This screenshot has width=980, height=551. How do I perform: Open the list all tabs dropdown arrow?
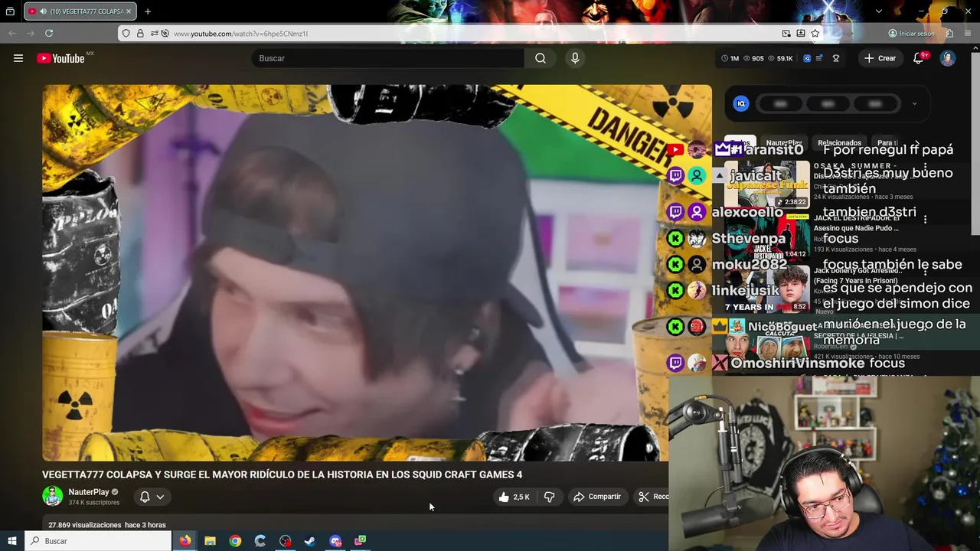(x=879, y=11)
